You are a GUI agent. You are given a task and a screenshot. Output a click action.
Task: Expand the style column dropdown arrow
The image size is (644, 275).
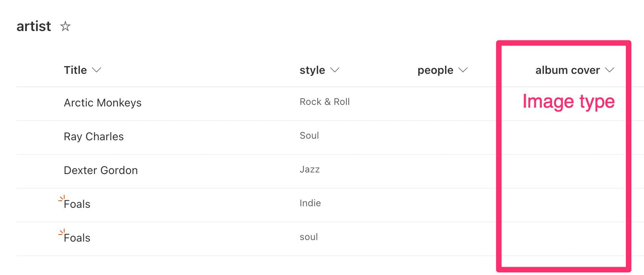[335, 70]
